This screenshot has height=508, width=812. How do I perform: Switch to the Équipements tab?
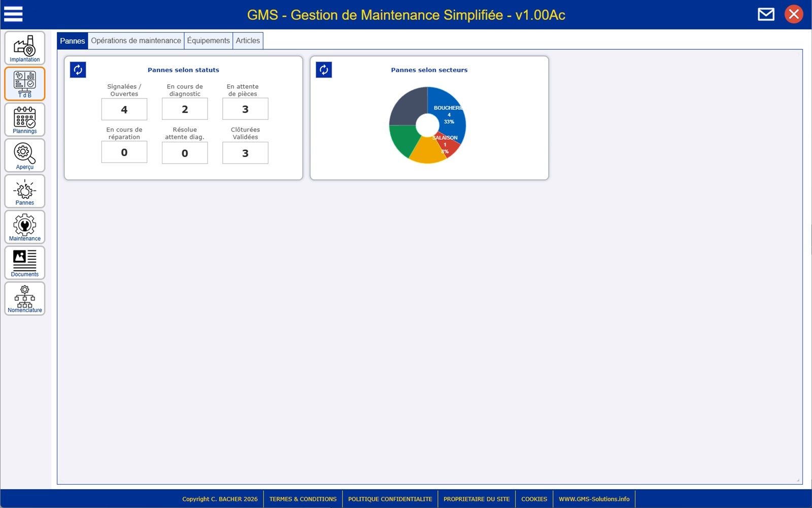pos(208,41)
